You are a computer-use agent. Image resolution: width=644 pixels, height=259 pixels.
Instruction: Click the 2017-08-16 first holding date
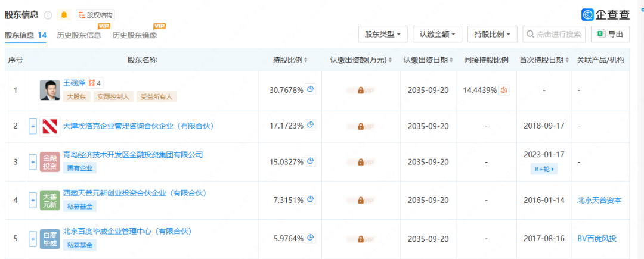[x=544, y=239]
